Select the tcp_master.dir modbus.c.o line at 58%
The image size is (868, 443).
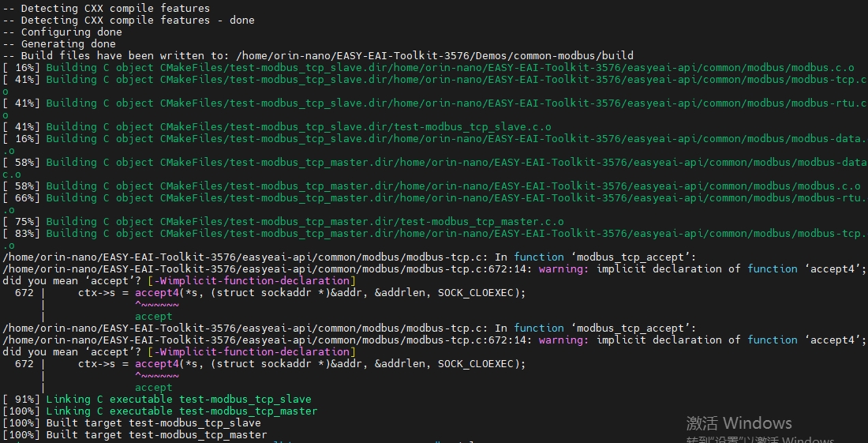click(431, 186)
